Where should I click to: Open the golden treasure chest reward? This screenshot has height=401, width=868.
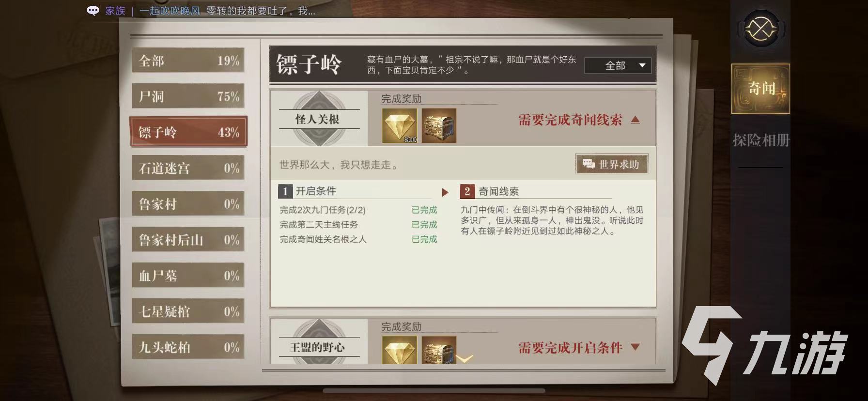(439, 125)
